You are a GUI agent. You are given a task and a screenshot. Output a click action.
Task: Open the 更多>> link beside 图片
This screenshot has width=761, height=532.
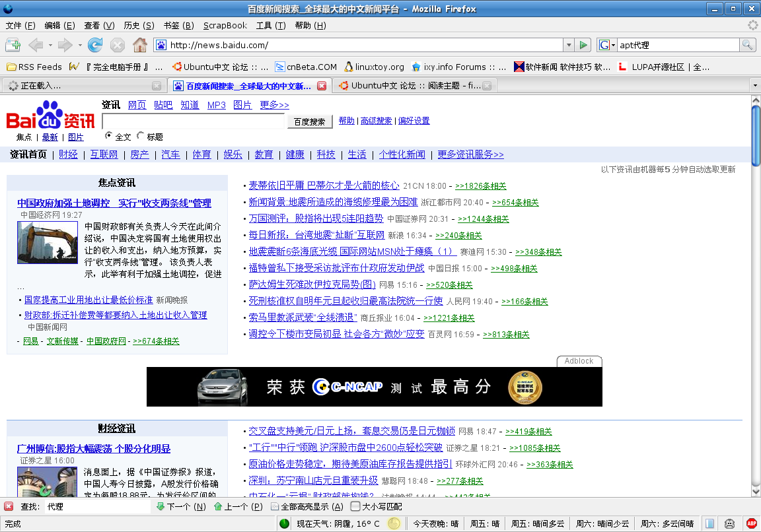point(274,105)
